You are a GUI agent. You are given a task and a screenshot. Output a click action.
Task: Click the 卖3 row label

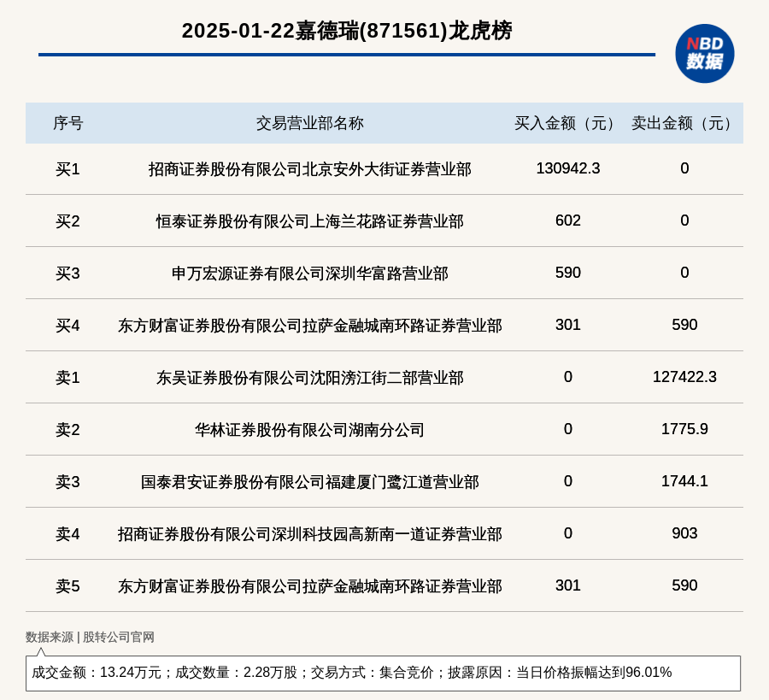tap(68, 482)
